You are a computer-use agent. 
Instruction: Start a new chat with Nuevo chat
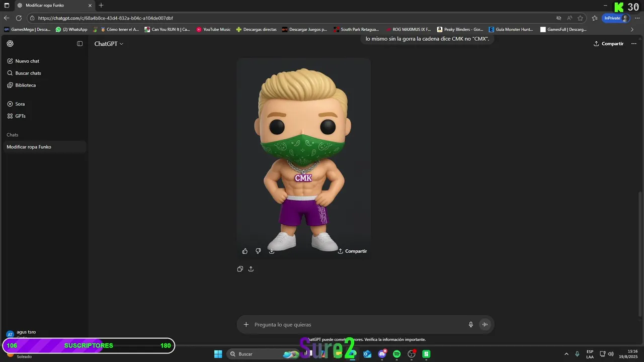[27, 61]
